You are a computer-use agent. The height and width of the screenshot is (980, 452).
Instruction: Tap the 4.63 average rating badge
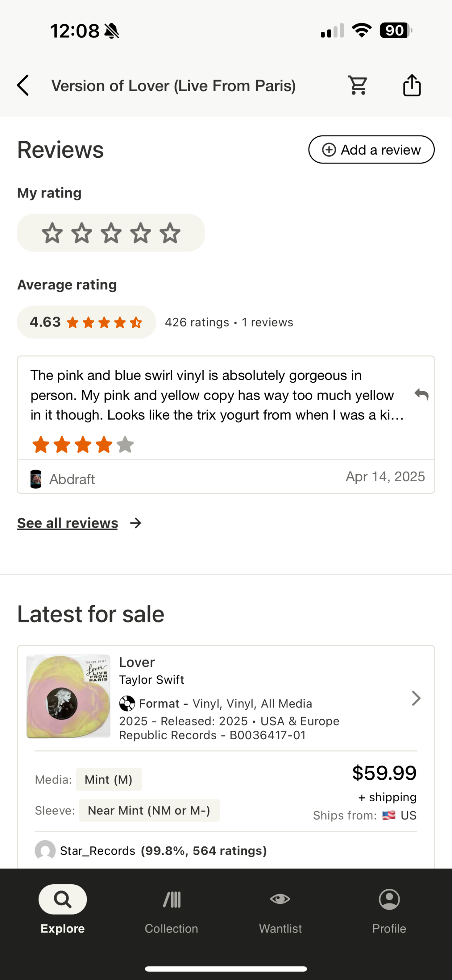(86, 322)
